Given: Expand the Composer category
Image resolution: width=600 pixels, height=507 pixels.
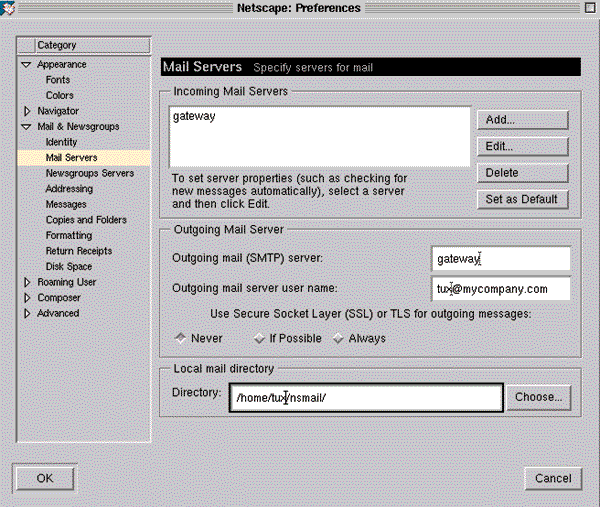Looking at the screenshot, I should click(27, 298).
